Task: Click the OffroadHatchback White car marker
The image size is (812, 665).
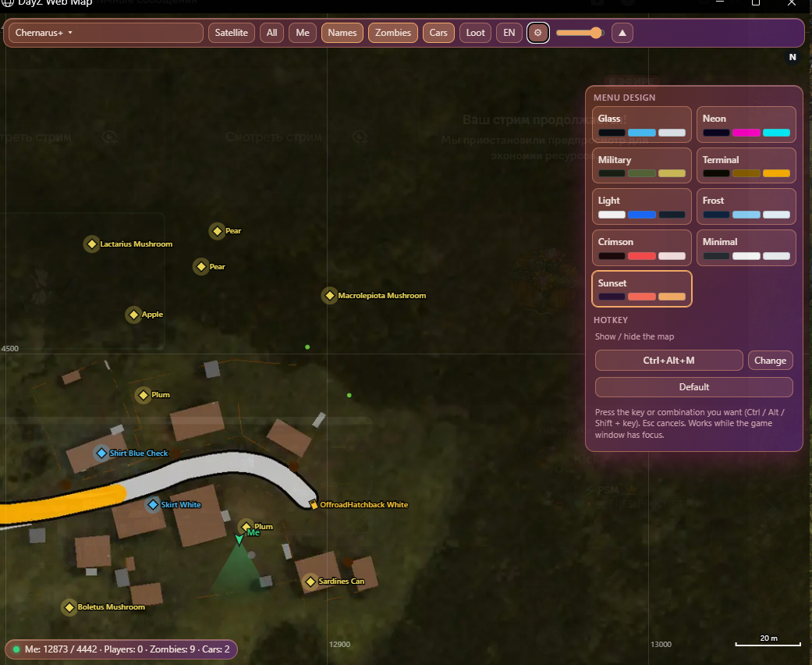Action: pyautogui.click(x=314, y=504)
